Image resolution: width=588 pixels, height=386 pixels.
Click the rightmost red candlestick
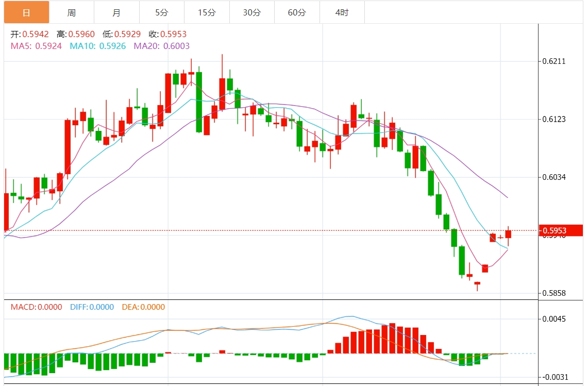[x=508, y=234]
